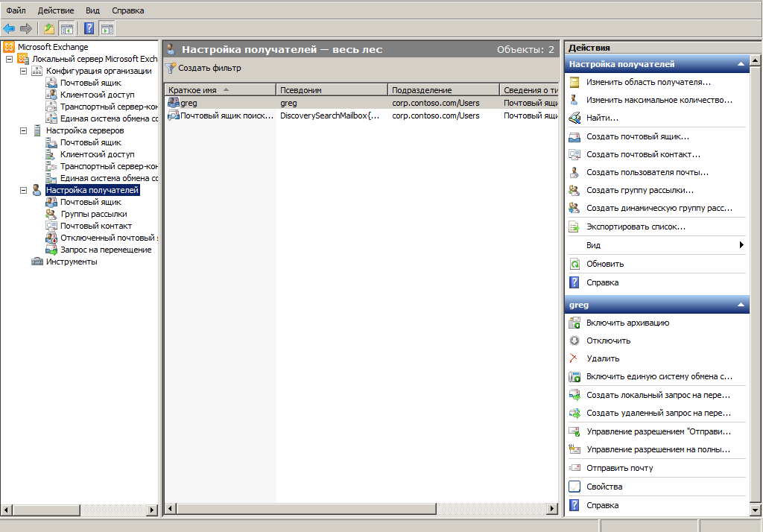
Task: Click the Создать почтовый ящик… icon
Action: pos(574,137)
